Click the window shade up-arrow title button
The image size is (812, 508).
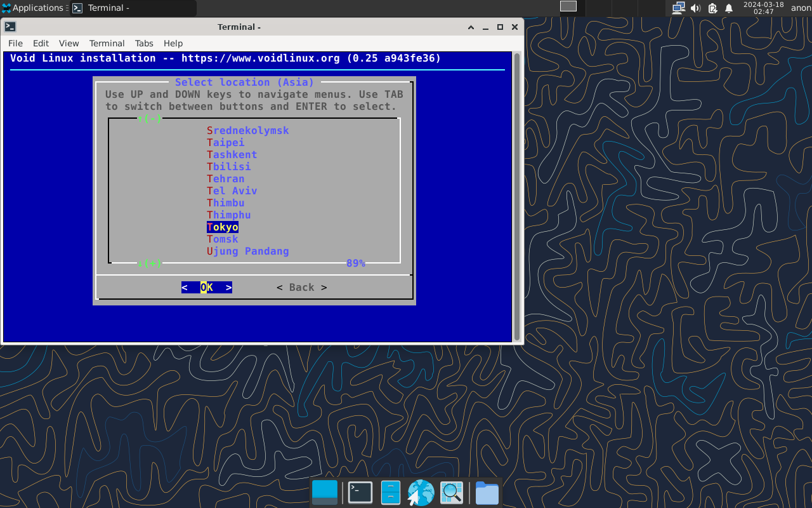tap(471, 27)
